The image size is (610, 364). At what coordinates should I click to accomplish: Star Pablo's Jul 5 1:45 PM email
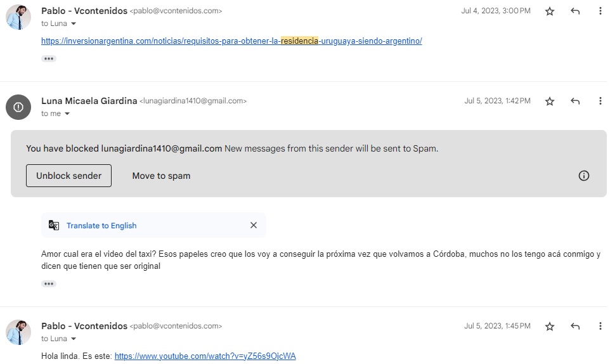pyautogui.click(x=549, y=327)
